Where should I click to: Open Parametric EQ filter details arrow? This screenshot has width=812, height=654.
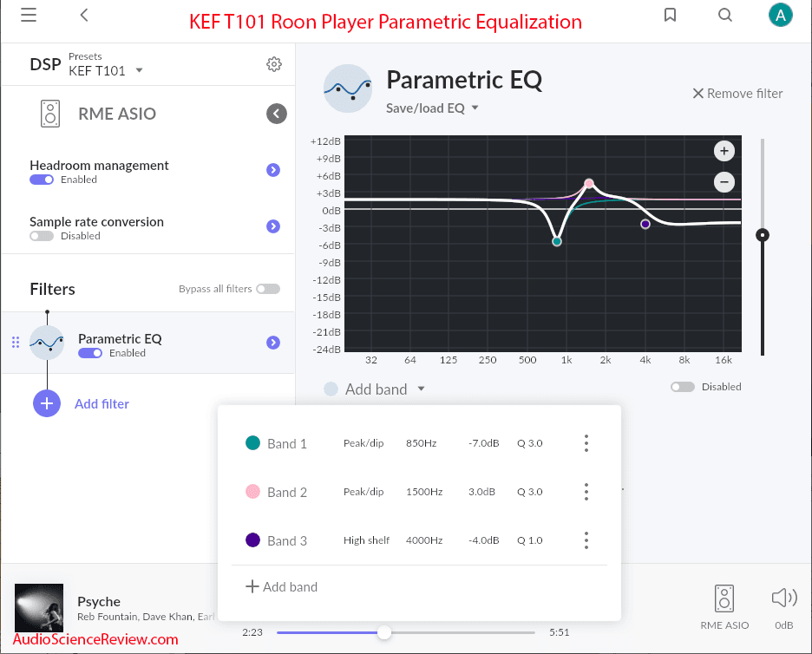(273, 343)
